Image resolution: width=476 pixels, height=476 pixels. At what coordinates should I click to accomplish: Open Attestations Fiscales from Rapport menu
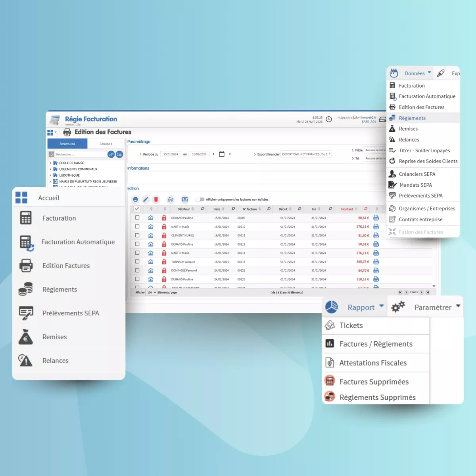(373, 363)
